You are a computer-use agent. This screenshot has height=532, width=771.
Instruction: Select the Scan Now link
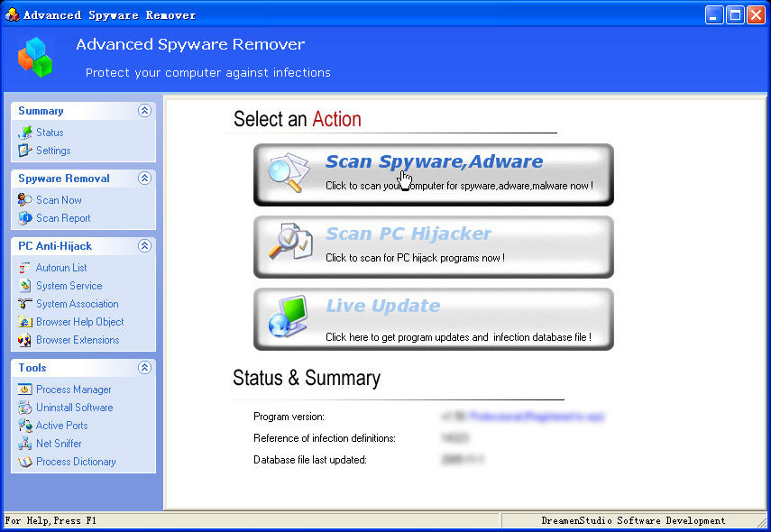[x=59, y=200]
